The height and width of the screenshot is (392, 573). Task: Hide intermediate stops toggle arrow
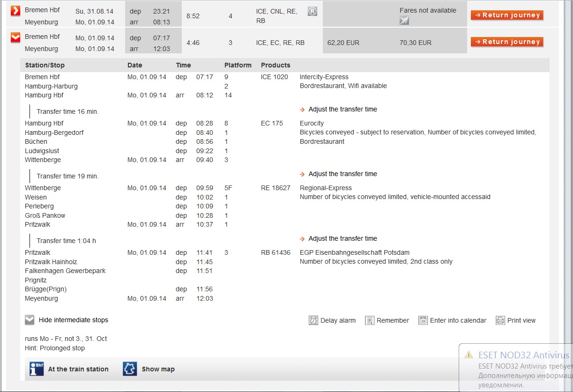click(30, 320)
